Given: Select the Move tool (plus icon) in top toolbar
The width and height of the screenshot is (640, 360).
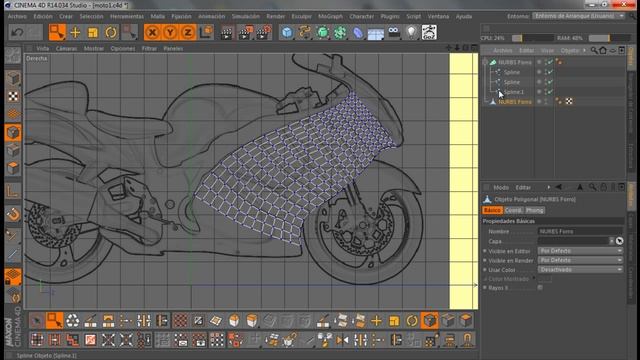Looking at the screenshot, I should coord(75,32).
